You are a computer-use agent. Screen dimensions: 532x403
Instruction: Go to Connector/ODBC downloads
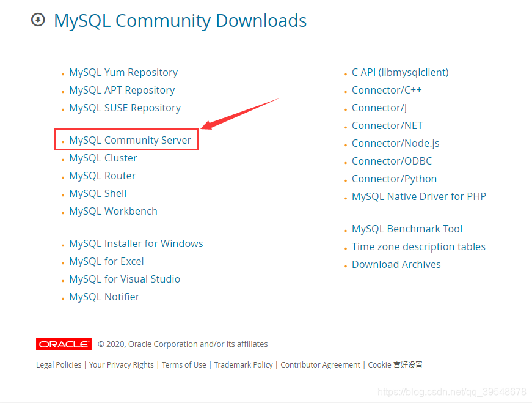coord(392,161)
